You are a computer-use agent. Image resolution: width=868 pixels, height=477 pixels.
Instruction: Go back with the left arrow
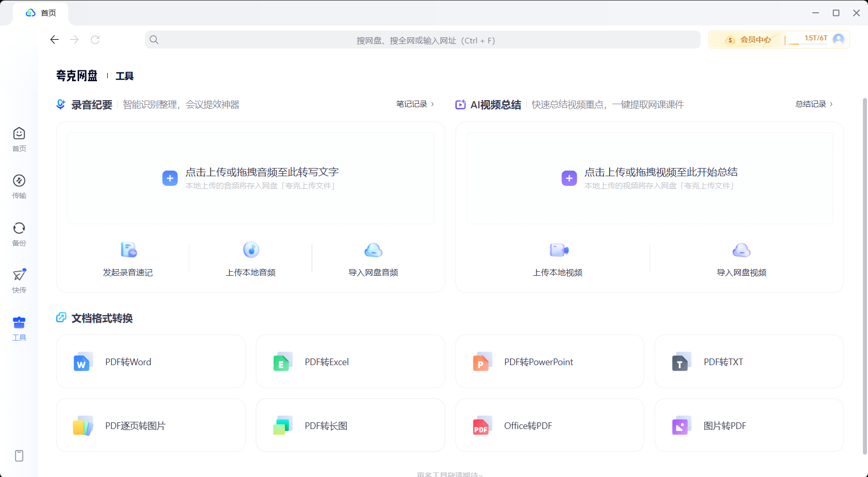point(55,40)
